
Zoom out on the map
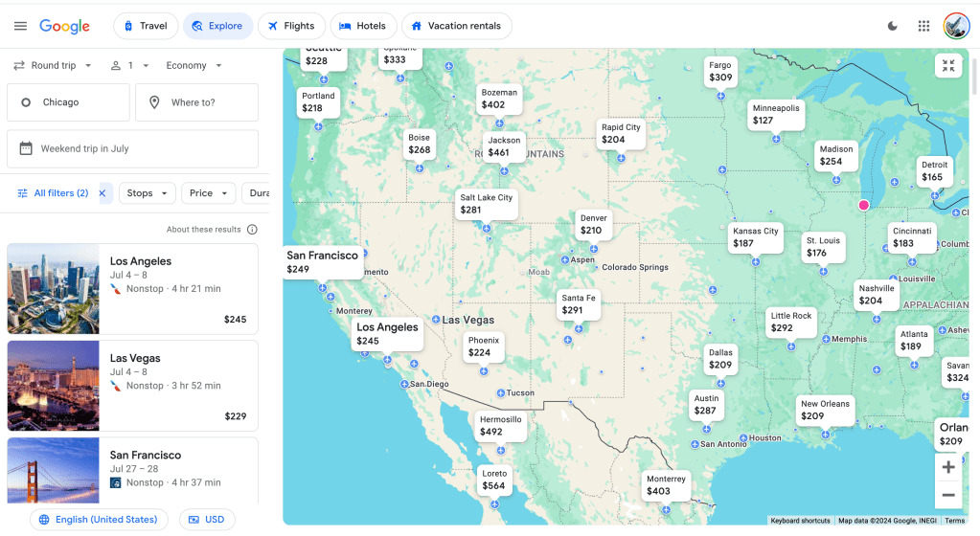pos(947,495)
